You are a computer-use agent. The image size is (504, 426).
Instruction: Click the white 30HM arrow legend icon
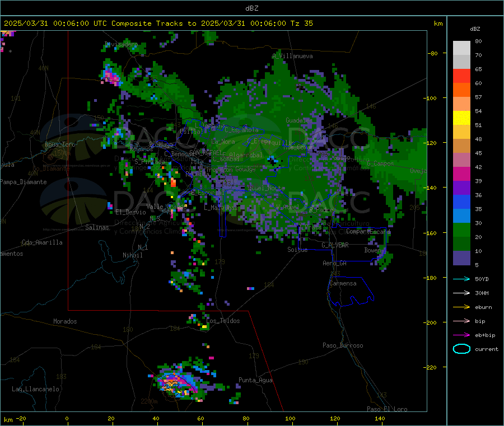[x=461, y=293]
